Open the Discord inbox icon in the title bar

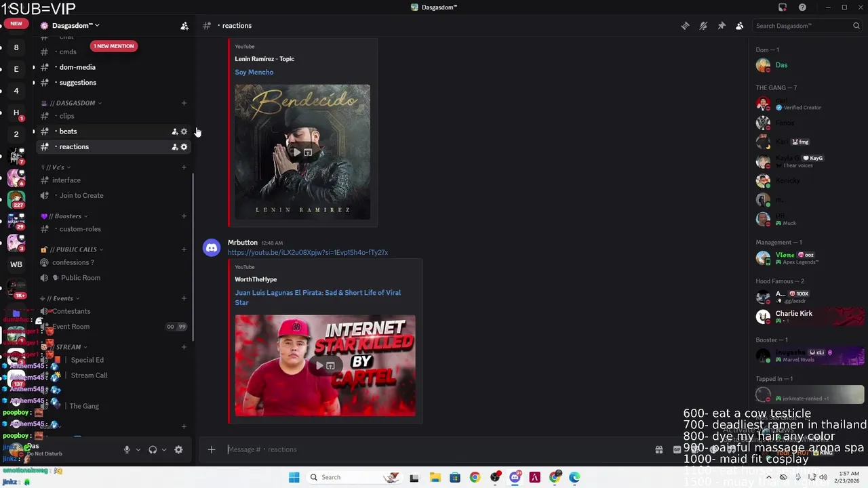[x=783, y=7]
